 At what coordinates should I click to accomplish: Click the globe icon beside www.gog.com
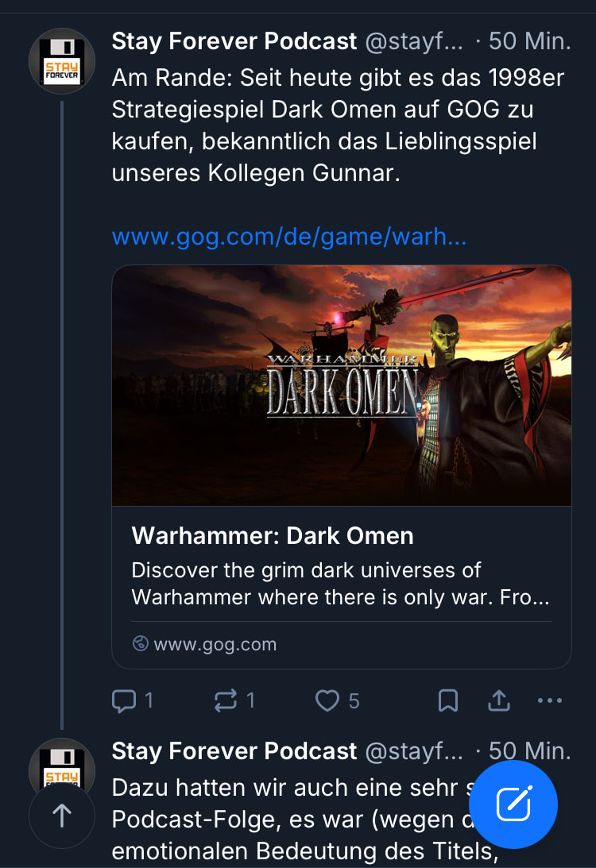[x=141, y=644]
